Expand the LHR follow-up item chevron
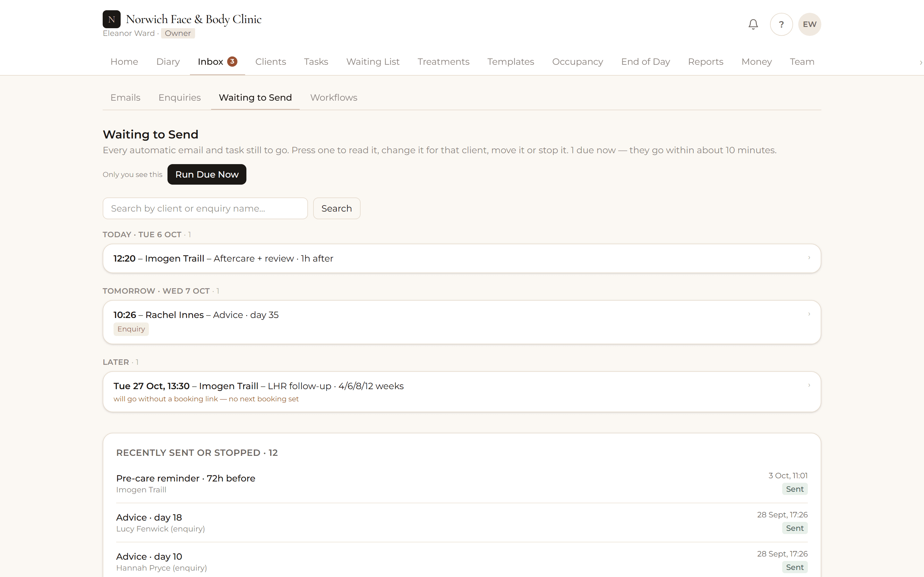Screen dimensions: 924x577 click(x=809, y=385)
